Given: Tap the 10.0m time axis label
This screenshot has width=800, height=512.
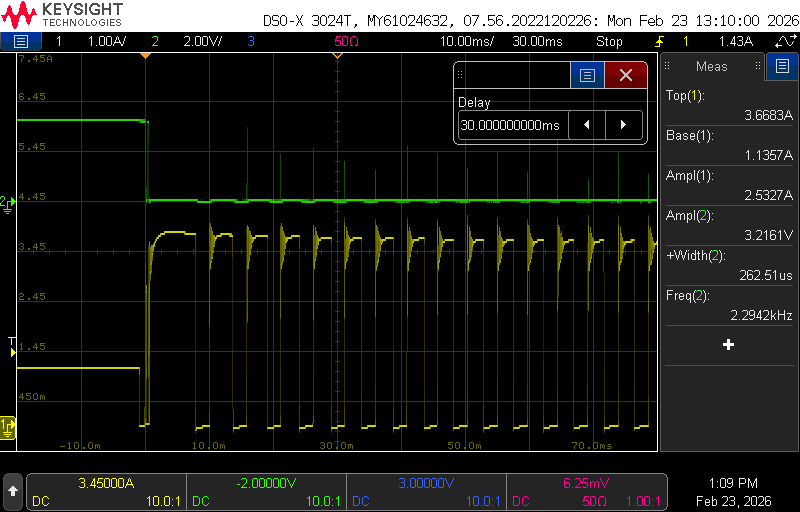Looking at the screenshot, I should [x=209, y=446].
